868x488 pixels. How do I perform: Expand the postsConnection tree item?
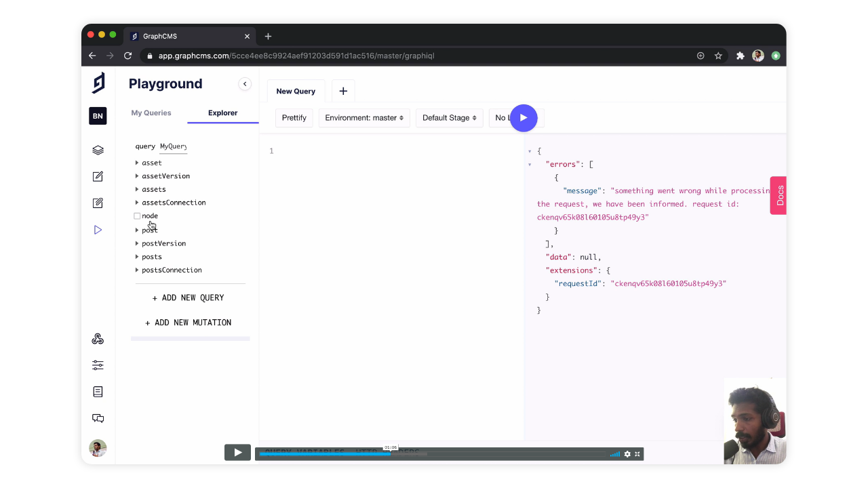pos(137,270)
